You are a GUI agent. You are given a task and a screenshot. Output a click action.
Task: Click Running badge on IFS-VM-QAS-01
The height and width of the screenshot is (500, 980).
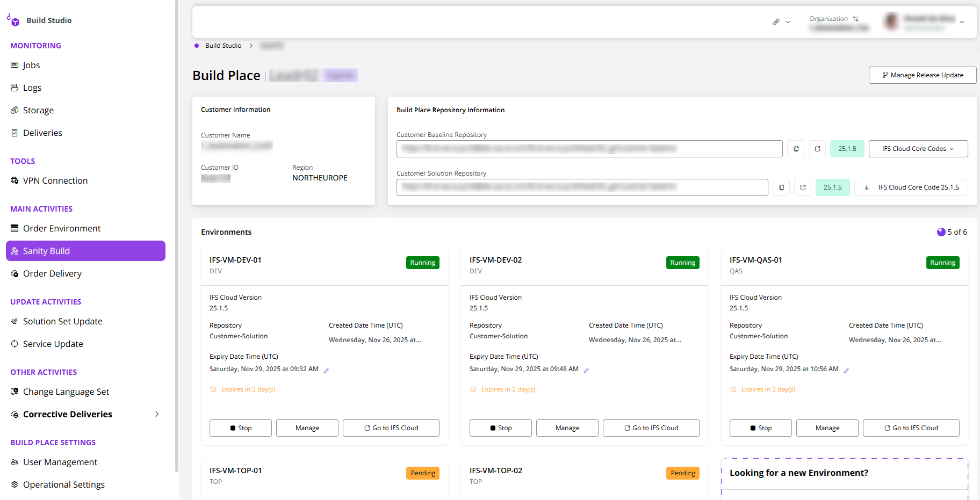943,263
